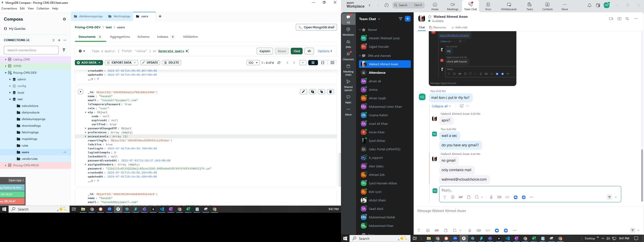Click the Search connections field
Screen dimensions: 644x242
coord(31,50)
